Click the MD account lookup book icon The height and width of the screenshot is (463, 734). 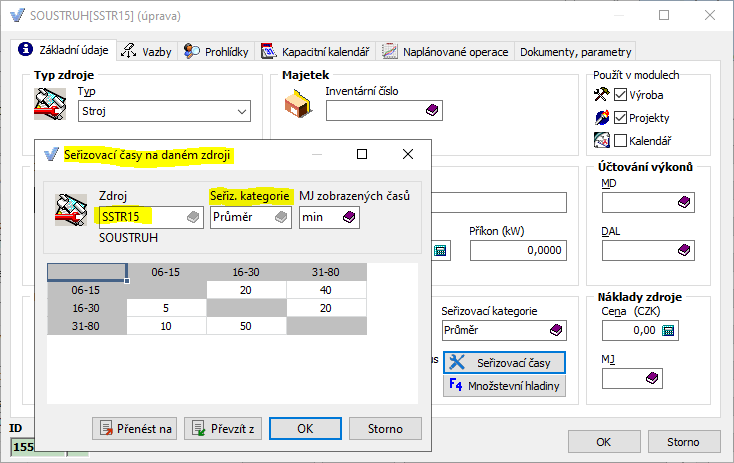683,203
